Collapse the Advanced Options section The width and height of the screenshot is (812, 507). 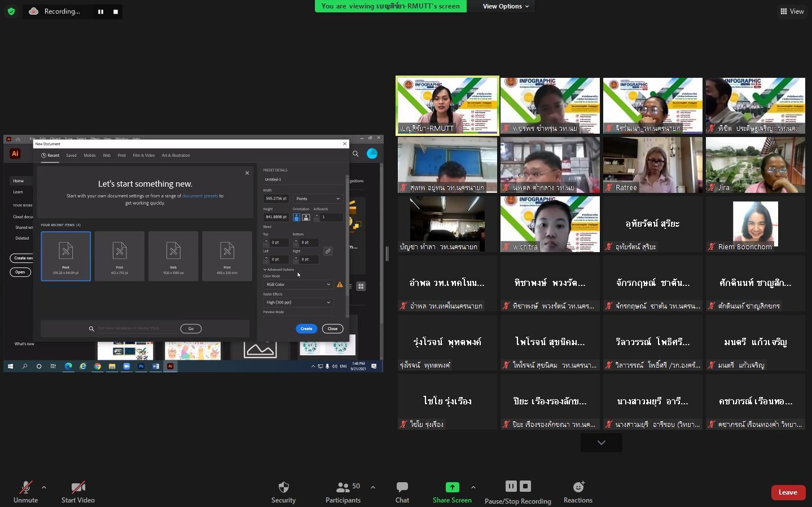pyautogui.click(x=279, y=270)
